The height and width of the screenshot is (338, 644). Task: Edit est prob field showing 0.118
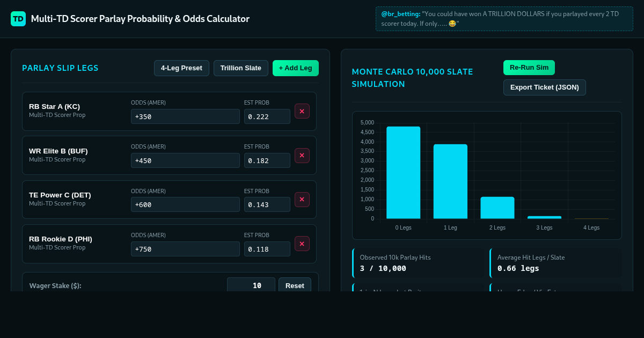click(x=267, y=249)
